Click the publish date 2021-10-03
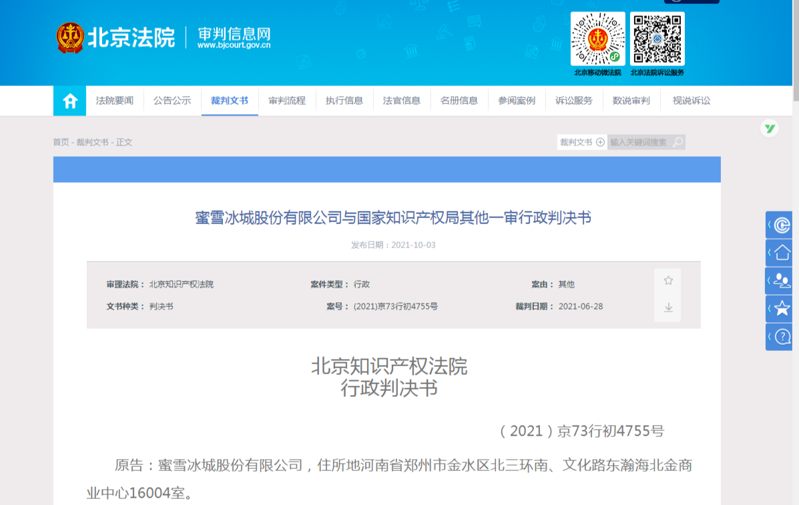The image size is (799, 505). [413, 245]
